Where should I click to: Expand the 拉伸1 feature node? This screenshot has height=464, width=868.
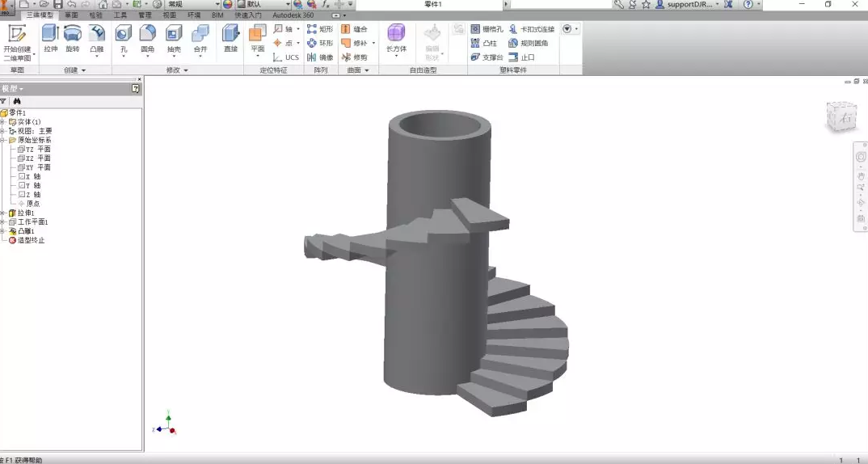point(2,213)
